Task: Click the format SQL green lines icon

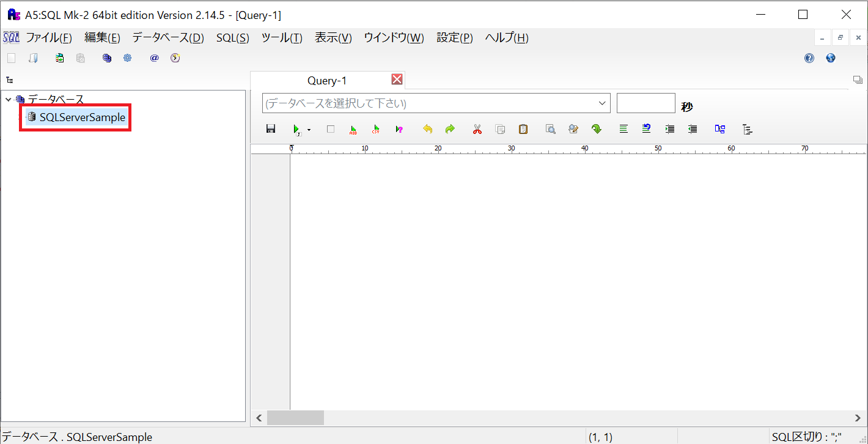Action: [x=623, y=129]
